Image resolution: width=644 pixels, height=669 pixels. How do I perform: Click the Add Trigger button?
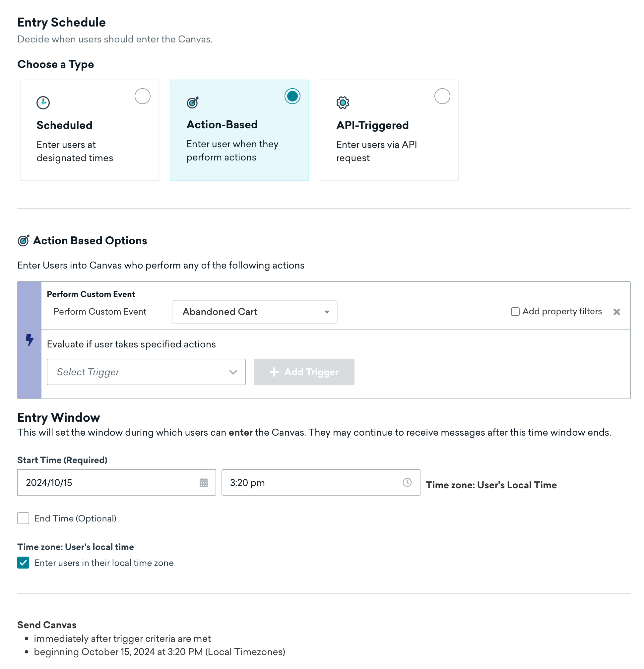coord(303,372)
